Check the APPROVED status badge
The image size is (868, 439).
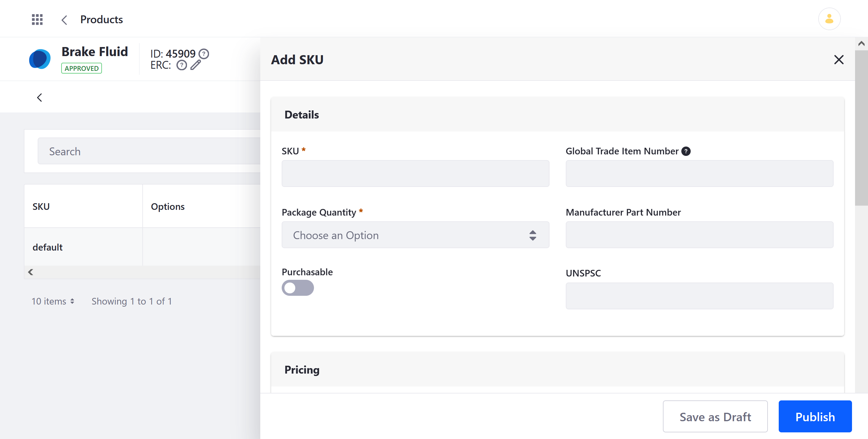(x=81, y=68)
